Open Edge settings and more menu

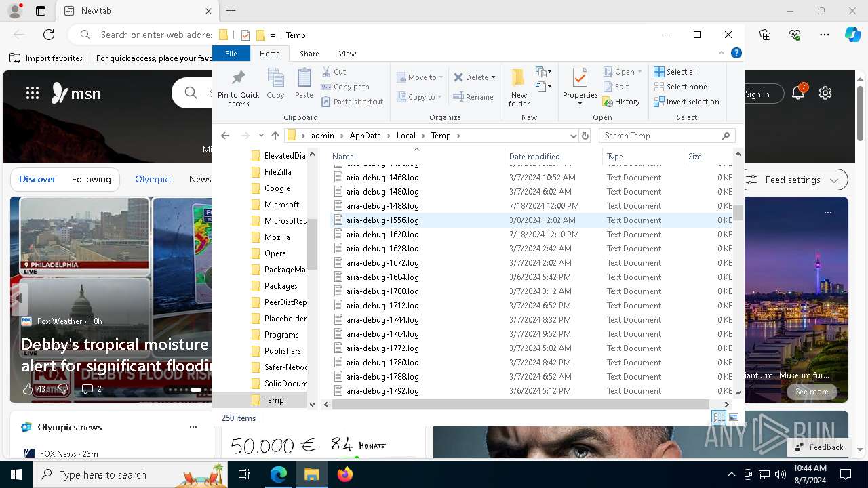coord(825,35)
